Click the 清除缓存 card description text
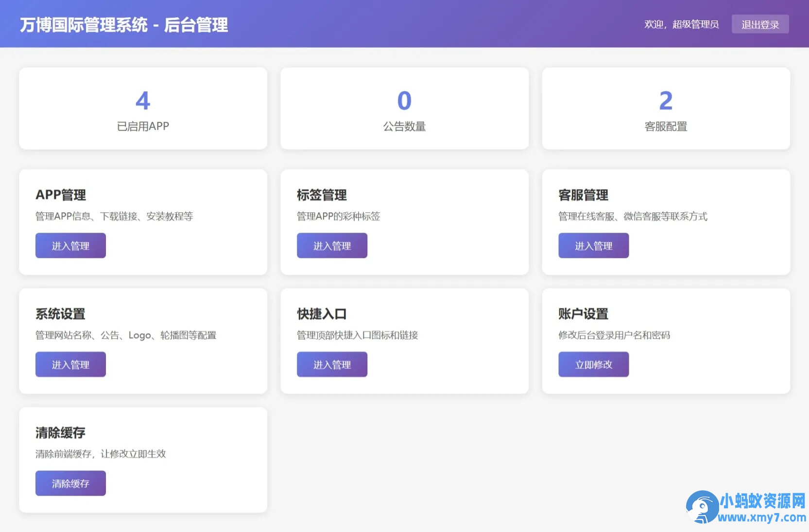809x532 pixels. pyautogui.click(x=101, y=454)
